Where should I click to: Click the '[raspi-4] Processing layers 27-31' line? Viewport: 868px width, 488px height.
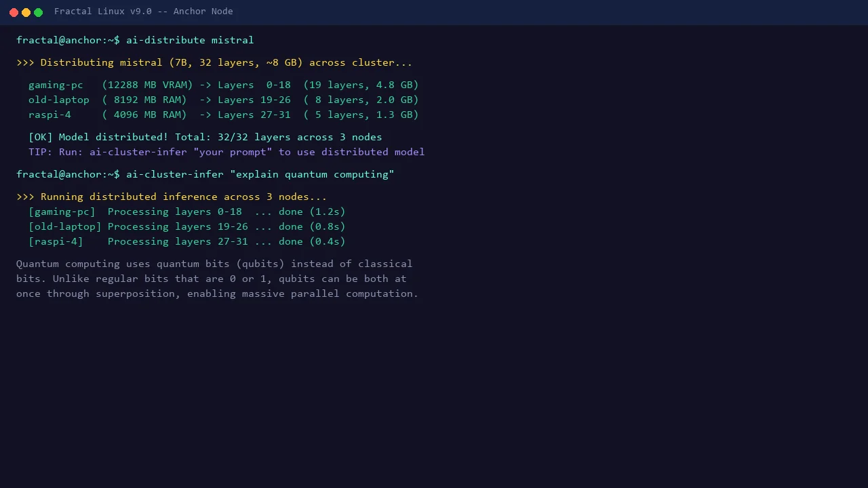pyautogui.click(x=187, y=241)
